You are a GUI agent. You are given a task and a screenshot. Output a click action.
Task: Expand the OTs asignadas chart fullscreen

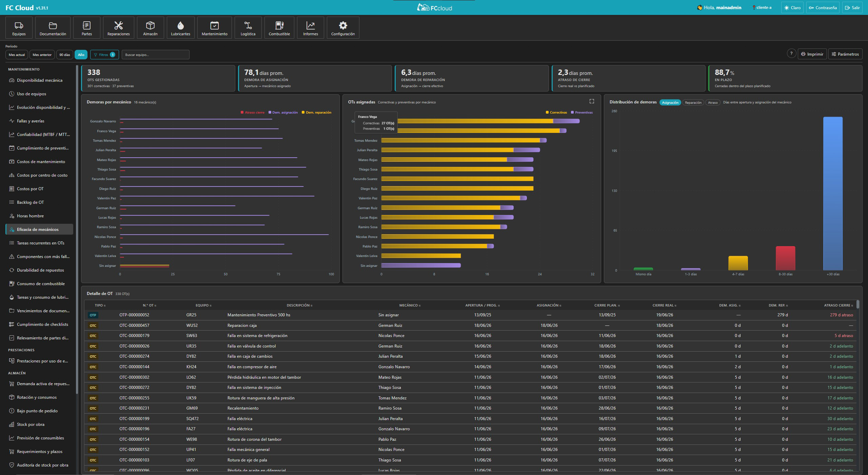coord(592,101)
